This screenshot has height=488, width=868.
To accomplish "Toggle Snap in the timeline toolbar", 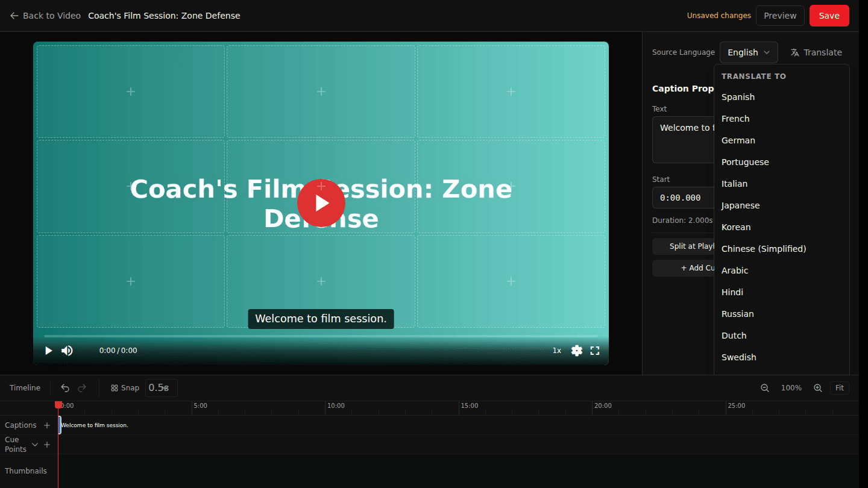I will [125, 388].
